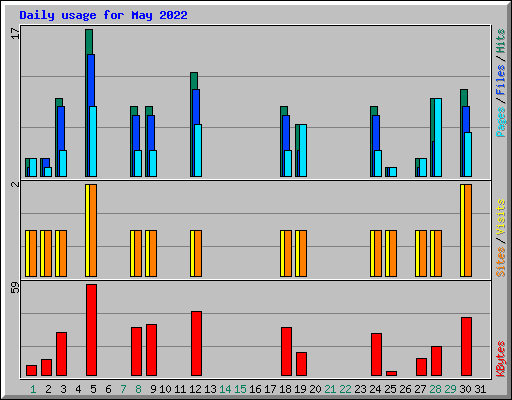Image resolution: width=512 pixels, height=400 pixels.
Task: Click the blue files bar for day 12
Action: (196, 107)
